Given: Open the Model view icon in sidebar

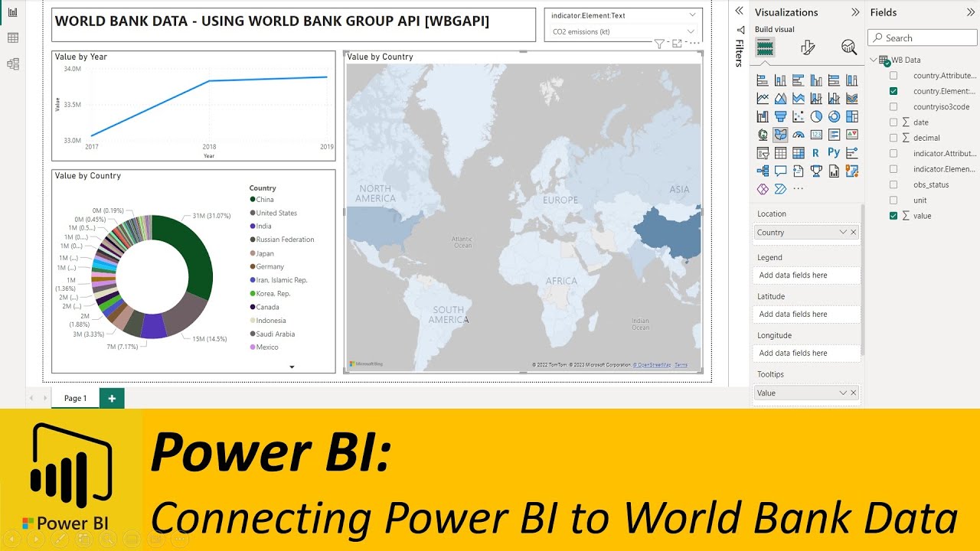Looking at the screenshot, I should click(12, 64).
